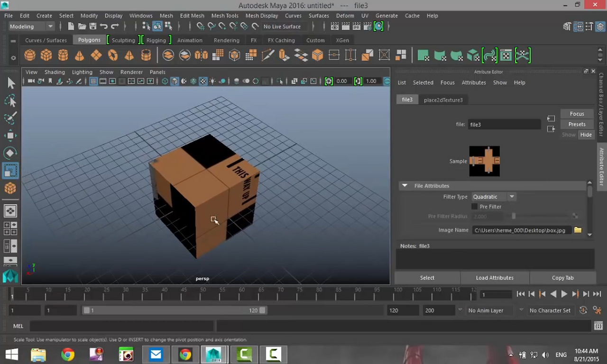This screenshot has height=364, width=607.
Task: Adjust the Pre Filter Radius slider
Action: click(514, 216)
